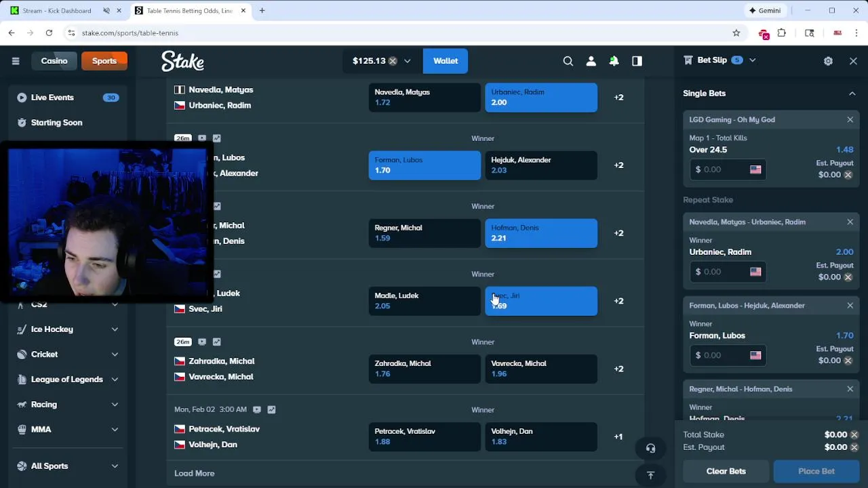Switch to the Sports tab
This screenshot has height=488, width=868.
(104, 61)
